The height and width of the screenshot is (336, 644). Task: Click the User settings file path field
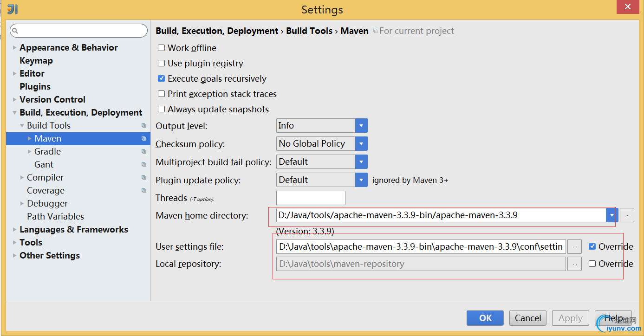pos(421,246)
